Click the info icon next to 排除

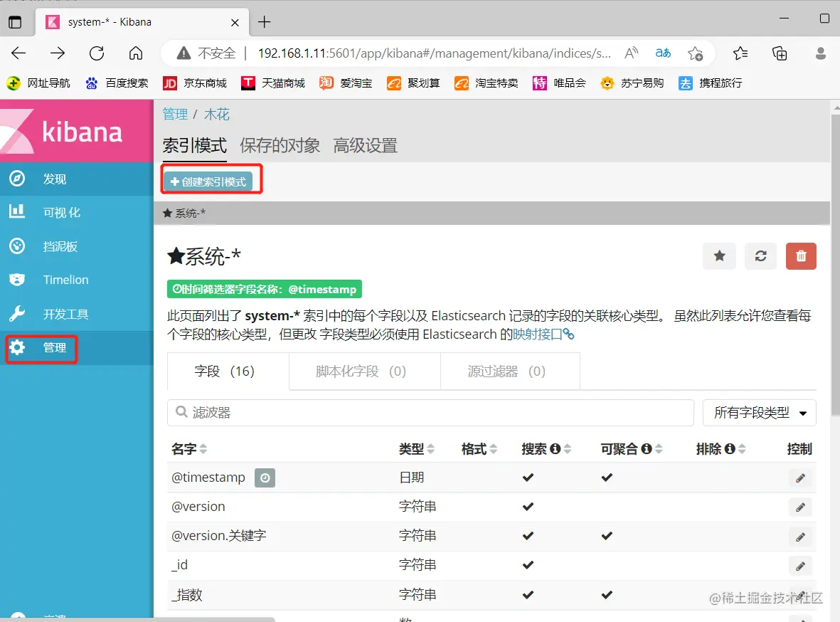730,449
